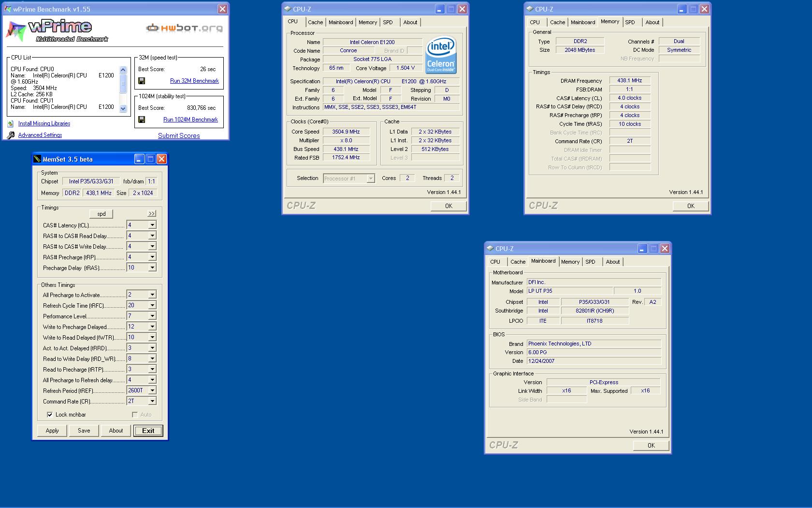812x508 pixels.
Task: Click the title bar icon of CPU-Z Mainboard window
Action: (x=490, y=249)
